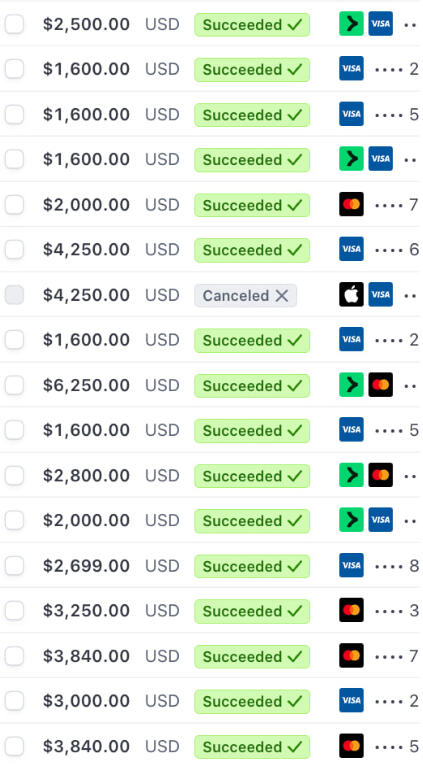Screen dimensions: 423x764
Task: Click the Visa icon on $2,699.00 payment
Action: pos(351,565)
